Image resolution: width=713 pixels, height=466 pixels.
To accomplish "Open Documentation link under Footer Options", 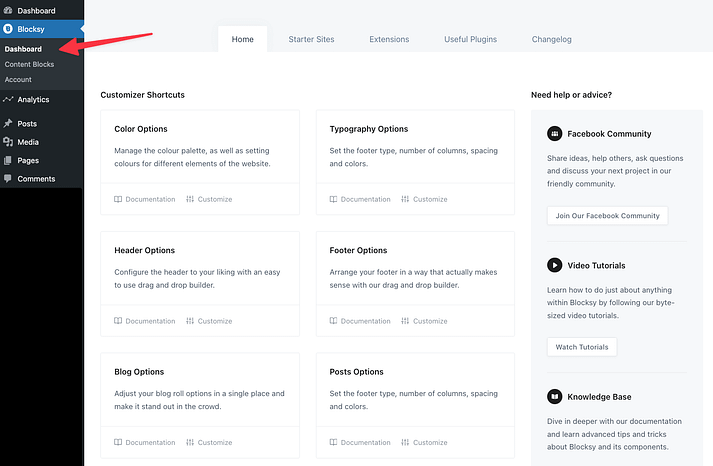I will click(359, 321).
